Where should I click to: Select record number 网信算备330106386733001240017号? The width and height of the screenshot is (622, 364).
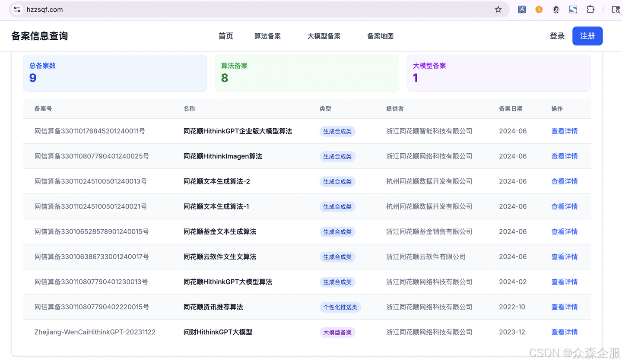tap(92, 256)
